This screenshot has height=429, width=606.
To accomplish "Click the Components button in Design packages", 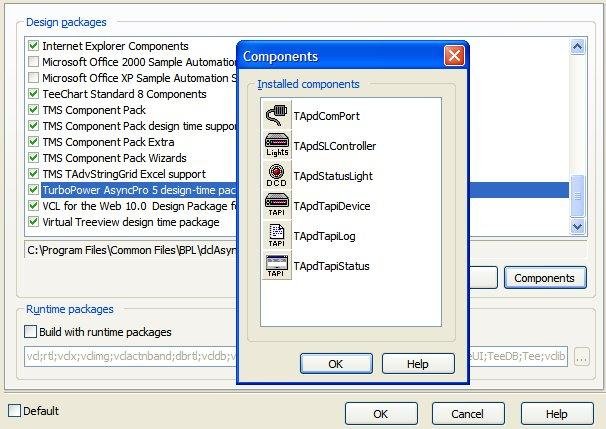I will click(x=545, y=278).
